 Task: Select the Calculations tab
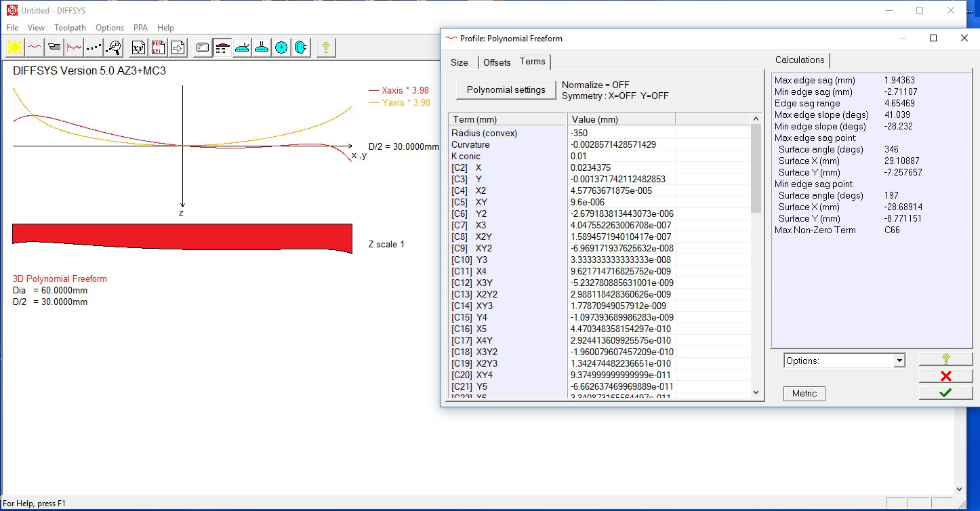tap(800, 60)
